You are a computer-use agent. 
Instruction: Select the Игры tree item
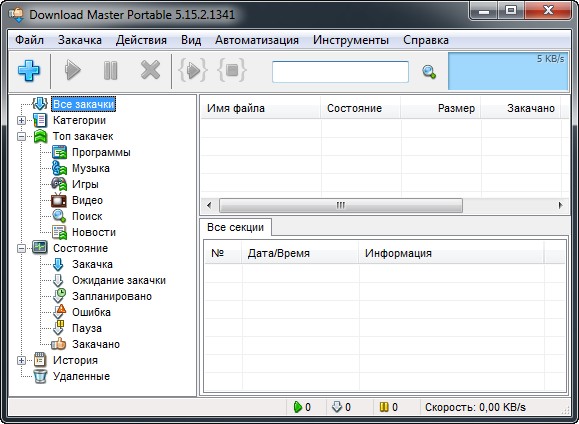pos(85,184)
